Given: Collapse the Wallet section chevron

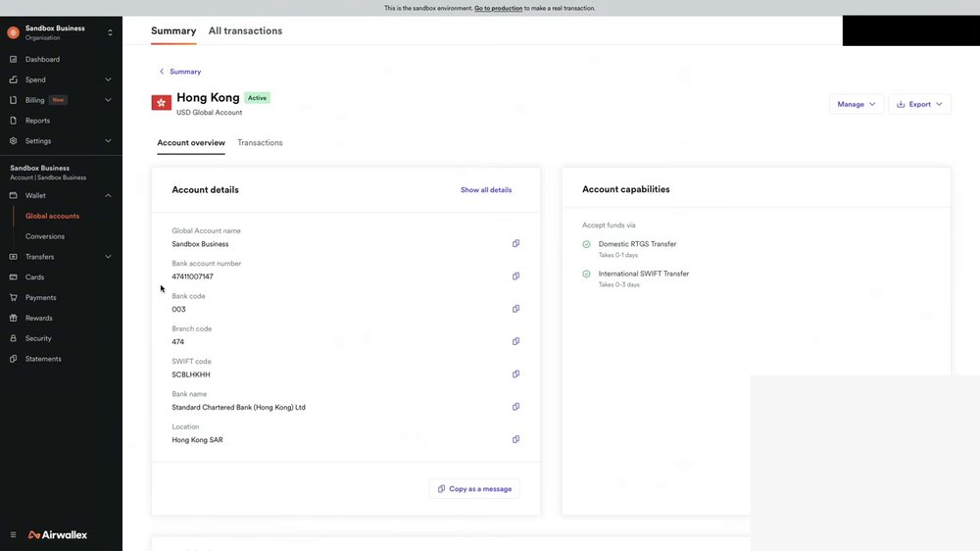Looking at the screenshot, I should pos(108,195).
